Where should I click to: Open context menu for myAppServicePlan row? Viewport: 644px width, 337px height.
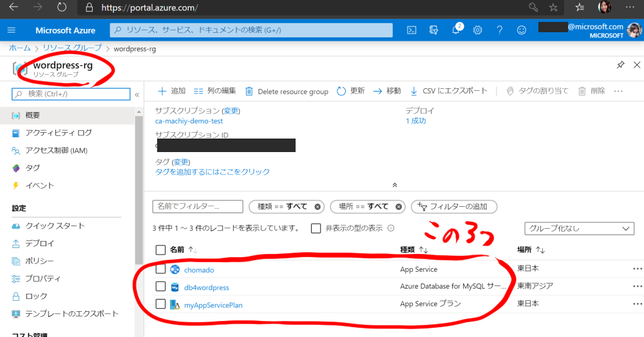click(638, 304)
